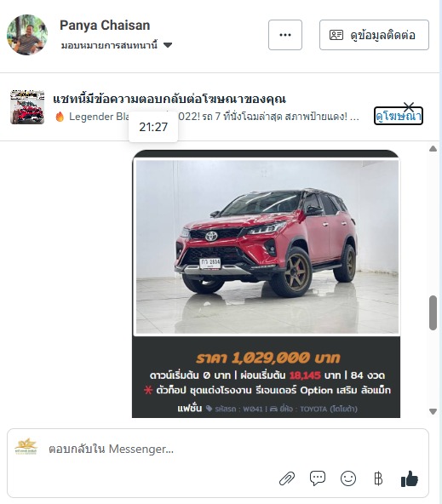Click the contact card icon in ดูข้อมูลติดต่อ

(x=336, y=35)
